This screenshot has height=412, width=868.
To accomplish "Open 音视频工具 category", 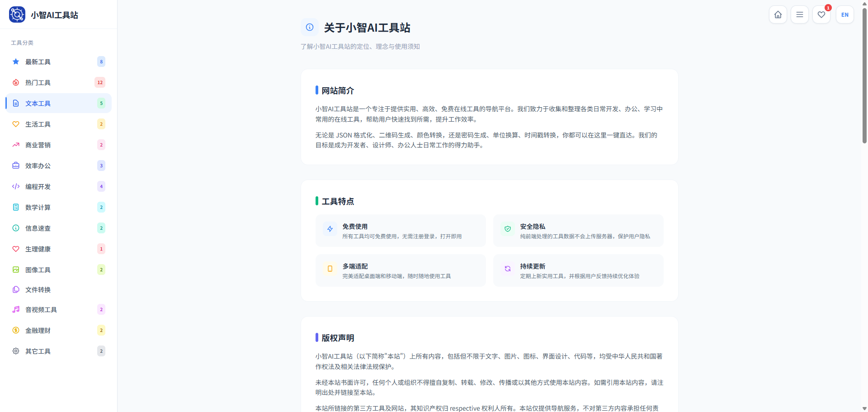I will 58,309.
